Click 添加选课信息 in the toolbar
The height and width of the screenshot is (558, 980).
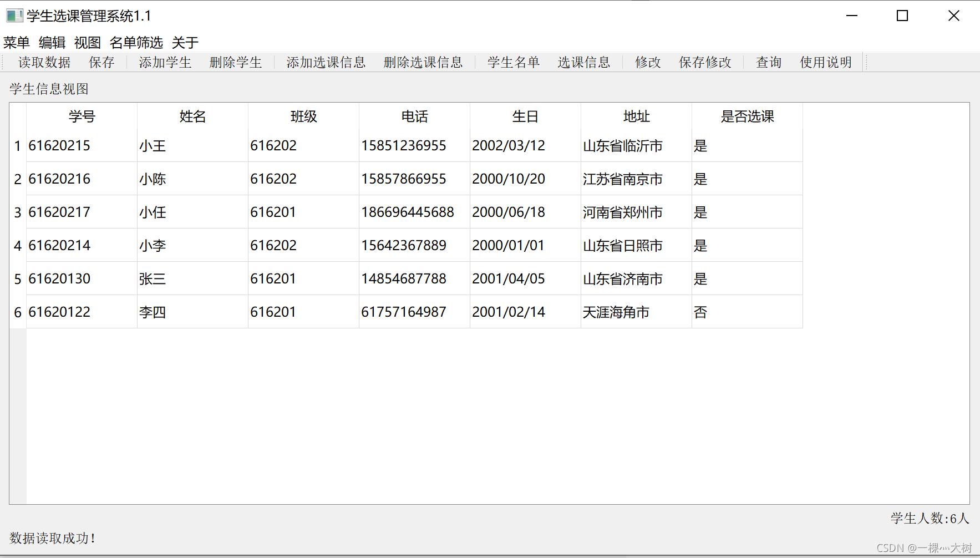click(326, 62)
